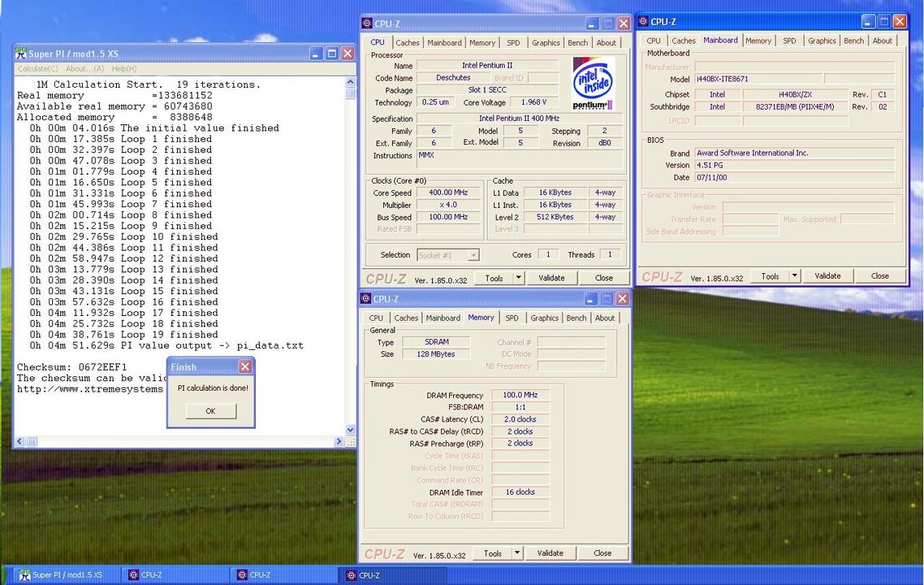This screenshot has height=585, width=924.
Task: Click the i440BX-ITE8671 model field
Action: [758, 79]
